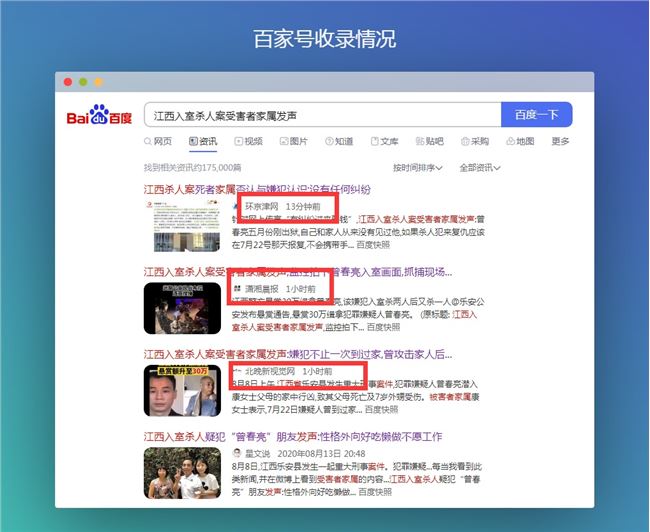Open headline 江西杀人案死者家属否认与嫌犯认识
This screenshot has height=532, width=650.
(x=257, y=189)
